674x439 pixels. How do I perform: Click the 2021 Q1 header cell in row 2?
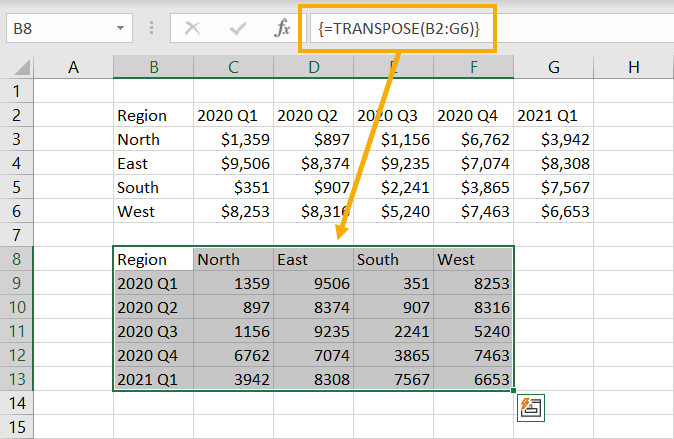coord(553,115)
